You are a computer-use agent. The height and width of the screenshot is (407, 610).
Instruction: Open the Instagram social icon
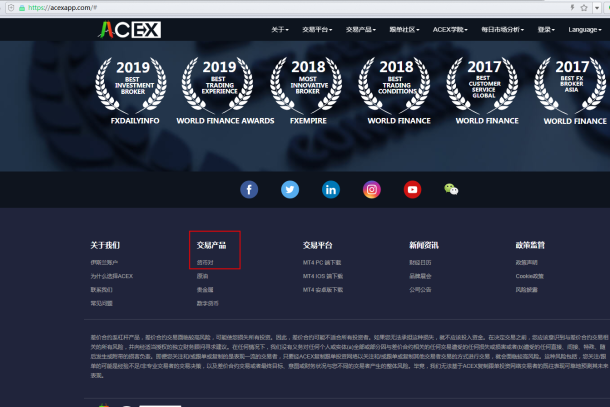372,189
